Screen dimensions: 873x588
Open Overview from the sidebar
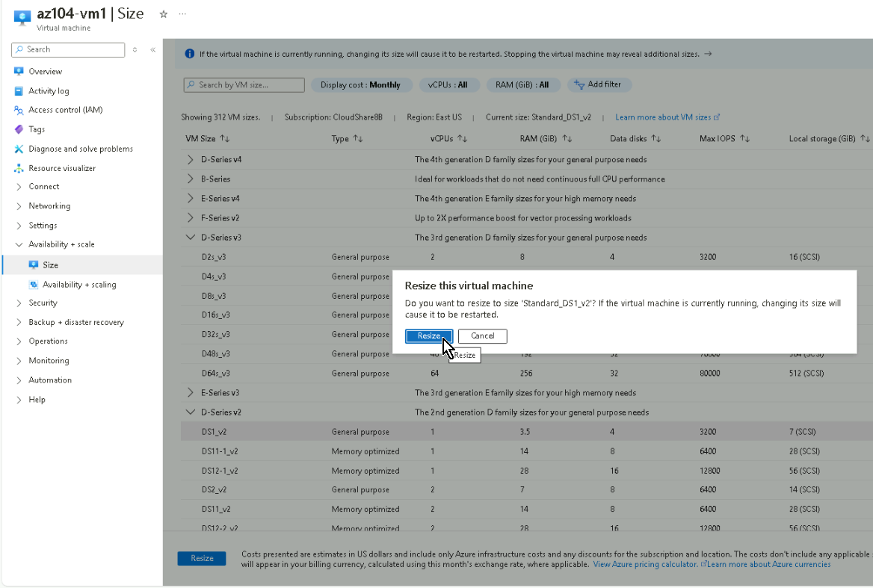point(45,71)
